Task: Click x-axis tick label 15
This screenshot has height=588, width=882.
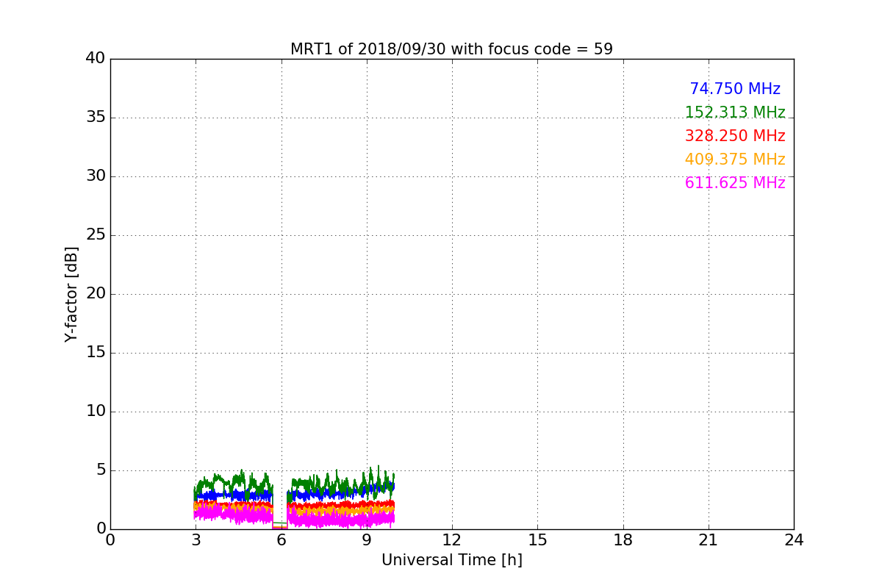Action: coord(537,541)
